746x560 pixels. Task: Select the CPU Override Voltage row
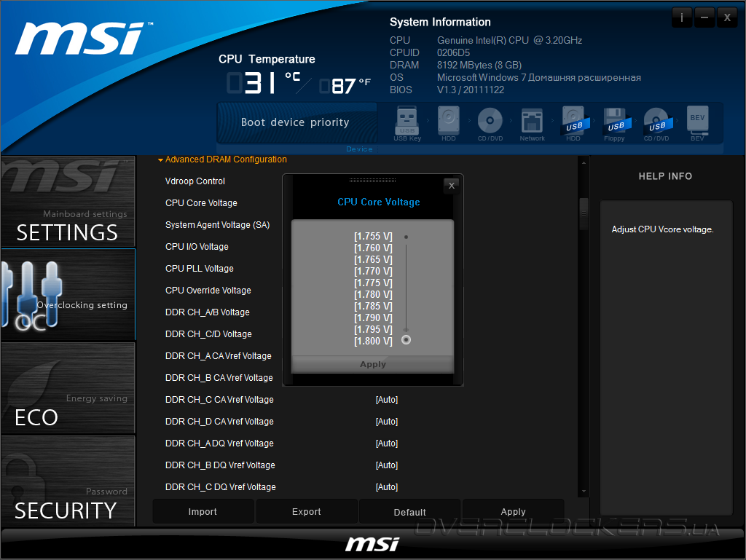pyautogui.click(x=208, y=291)
